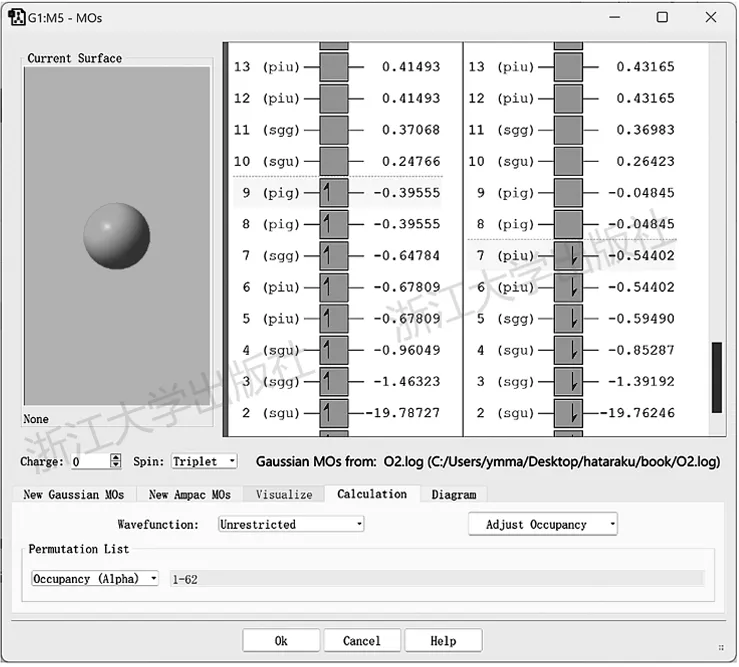Image resolution: width=739 pixels, height=667 pixels.
Task: Toggle beta orbital 2 (sgu) occupancy box
Action: coord(568,413)
